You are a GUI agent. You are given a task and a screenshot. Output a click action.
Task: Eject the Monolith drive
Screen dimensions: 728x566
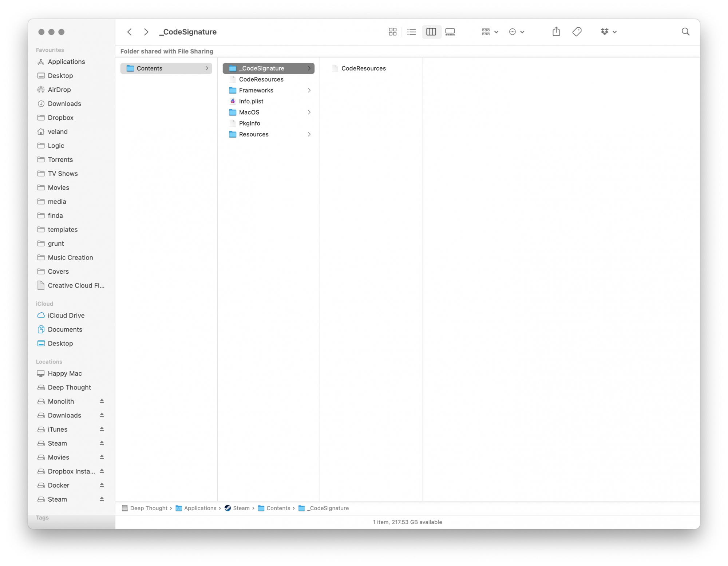(x=102, y=401)
